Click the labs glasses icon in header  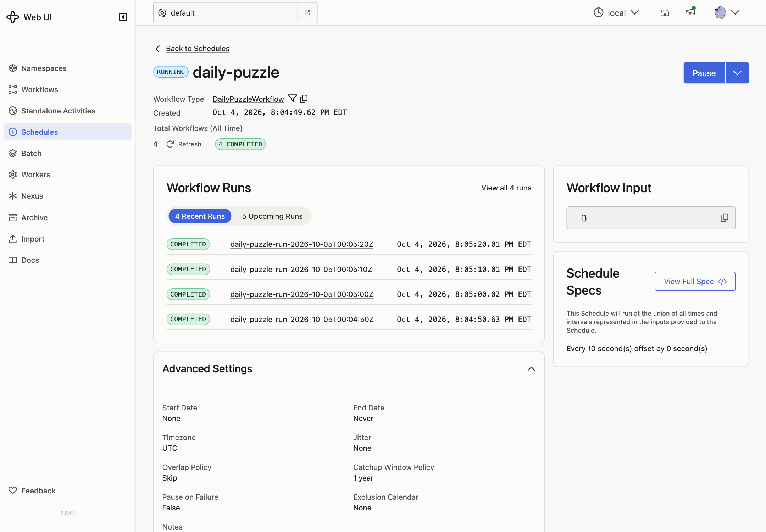tap(665, 13)
